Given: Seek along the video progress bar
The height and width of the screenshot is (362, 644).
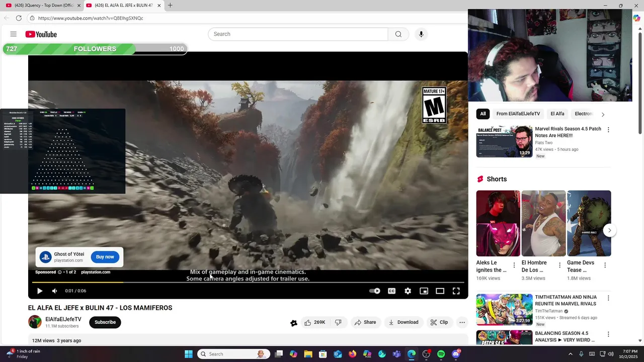Looking at the screenshot, I should tap(248, 282).
